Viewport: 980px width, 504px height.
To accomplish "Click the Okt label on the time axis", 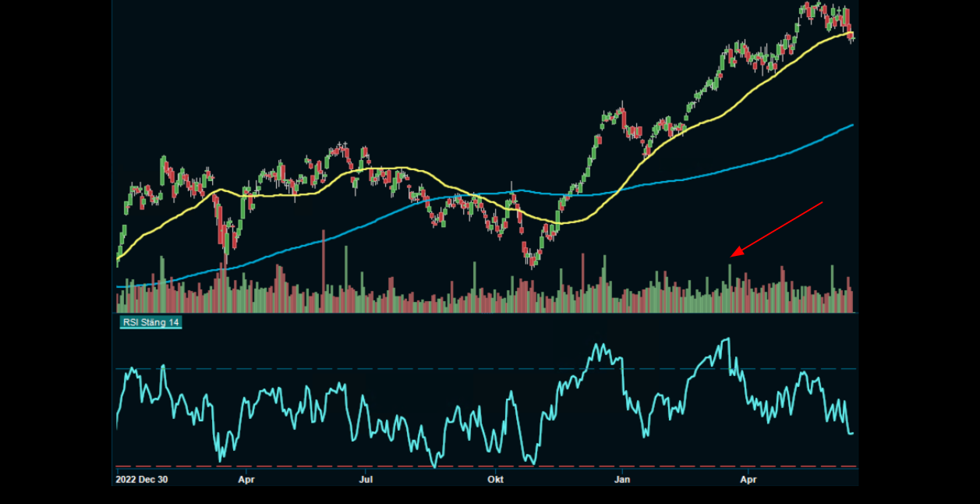I will click(x=496, y=480).
